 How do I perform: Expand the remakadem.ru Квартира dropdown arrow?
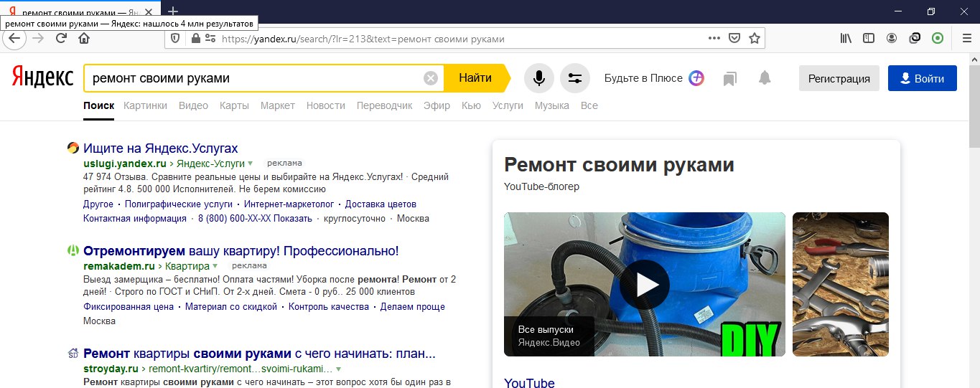tap(215, 266)
